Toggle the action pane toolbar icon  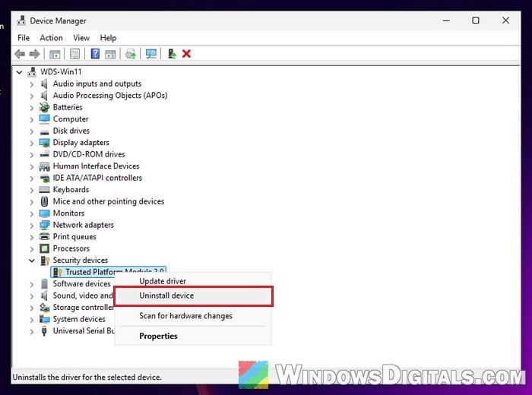[x=110, y=54]
